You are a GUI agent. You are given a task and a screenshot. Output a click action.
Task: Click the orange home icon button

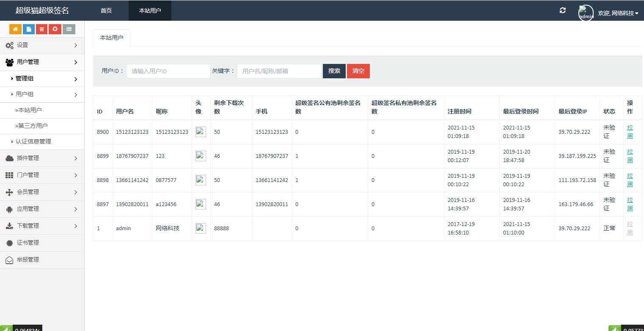tap(15, 29)
